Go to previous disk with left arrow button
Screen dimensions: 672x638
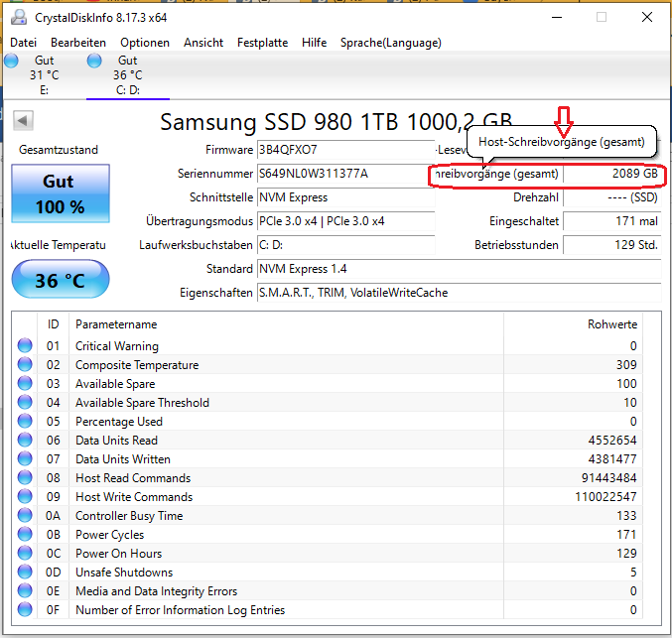pyautogui.click(x=23, y=120)
